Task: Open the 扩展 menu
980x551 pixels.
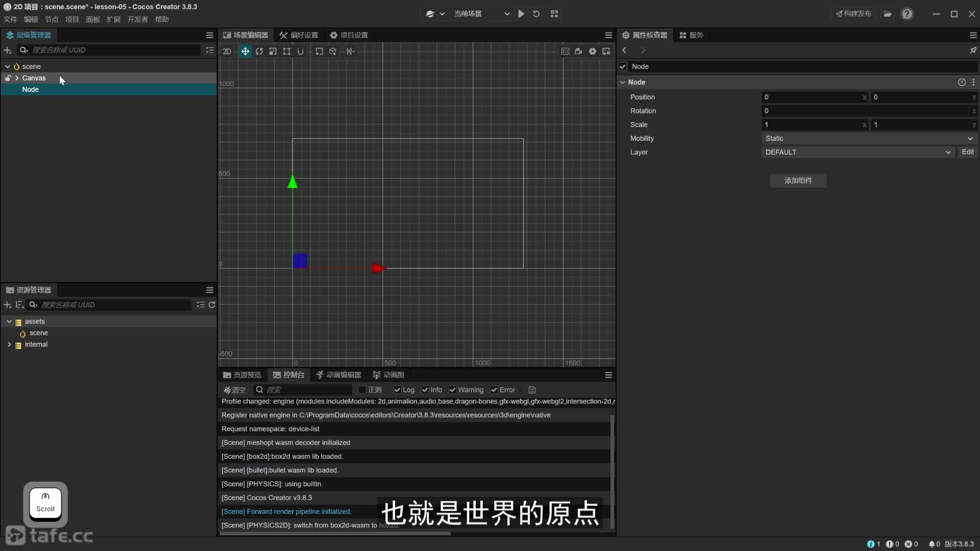Action: 113,19
